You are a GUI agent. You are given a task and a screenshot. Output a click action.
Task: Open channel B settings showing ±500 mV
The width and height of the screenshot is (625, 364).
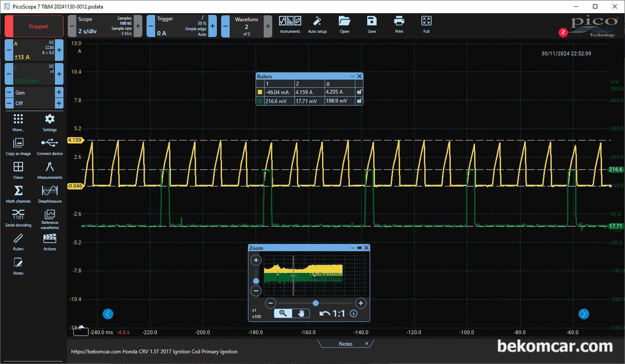coord(34,74)
